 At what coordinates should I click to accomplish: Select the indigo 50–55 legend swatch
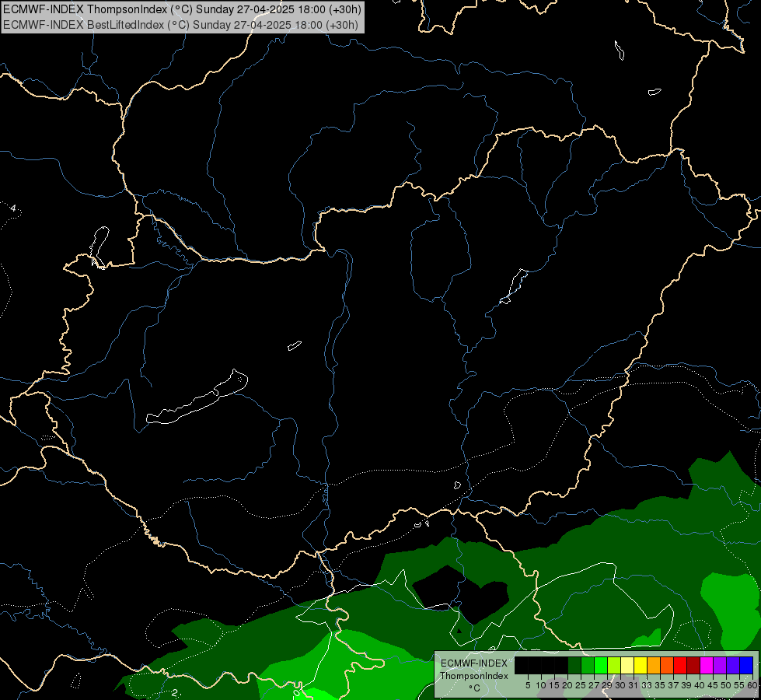coord(733,665)
